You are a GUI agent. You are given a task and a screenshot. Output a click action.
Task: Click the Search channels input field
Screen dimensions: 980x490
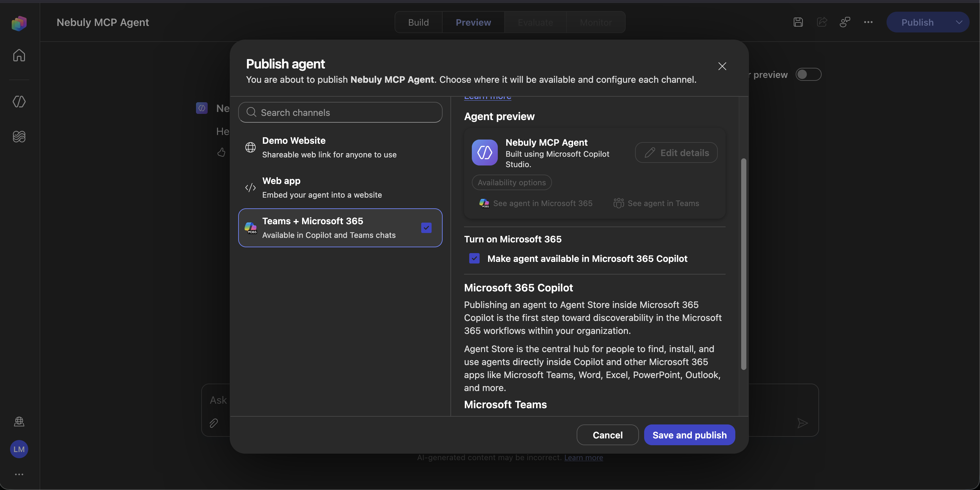pyautogui.click(x=340, y=112)
